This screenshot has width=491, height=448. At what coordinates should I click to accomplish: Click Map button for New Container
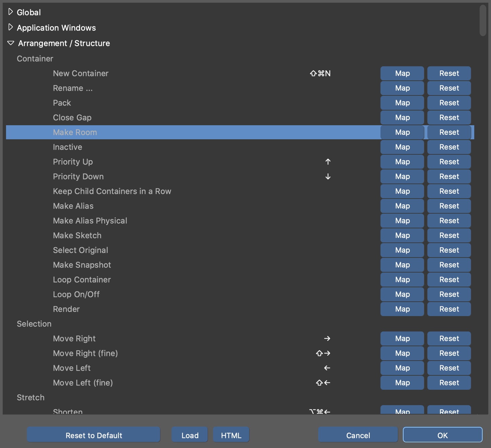(402, 73)
